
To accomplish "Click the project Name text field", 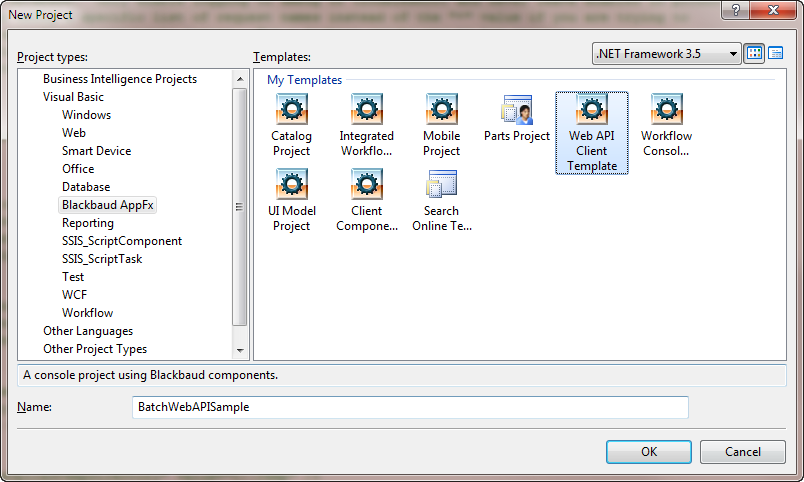I will 410,407.
